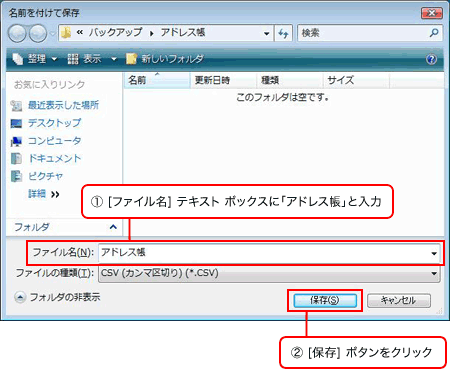Click the ドキュメント icon in sidebar
This screenshot has width=450, height=369.
click(16, 159)
